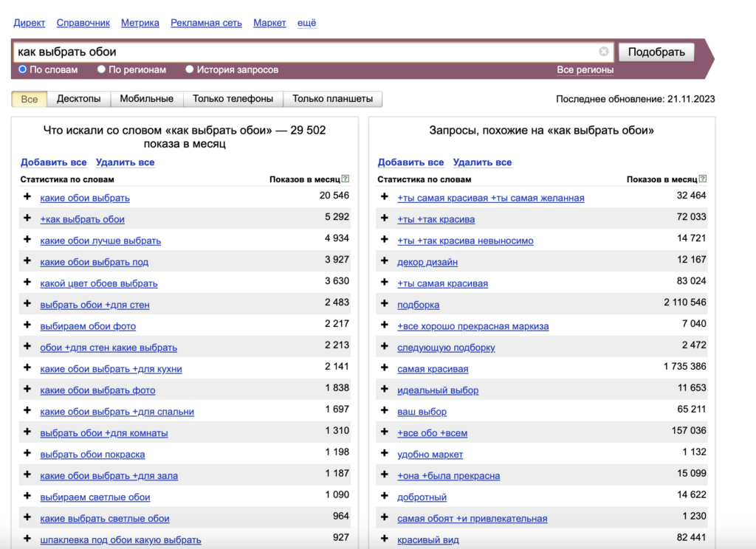Clear the search field with X icon
This screenshot has width=756, height=549.
point(604,52)
